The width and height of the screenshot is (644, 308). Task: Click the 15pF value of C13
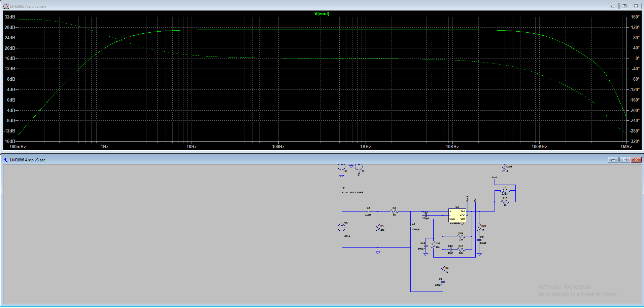point(450,253)
